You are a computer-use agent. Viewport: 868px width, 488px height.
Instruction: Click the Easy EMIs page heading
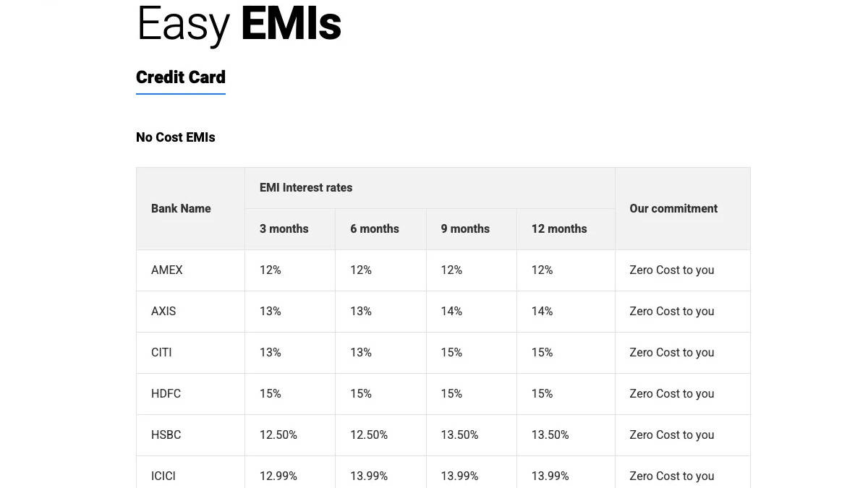(239, 24)
